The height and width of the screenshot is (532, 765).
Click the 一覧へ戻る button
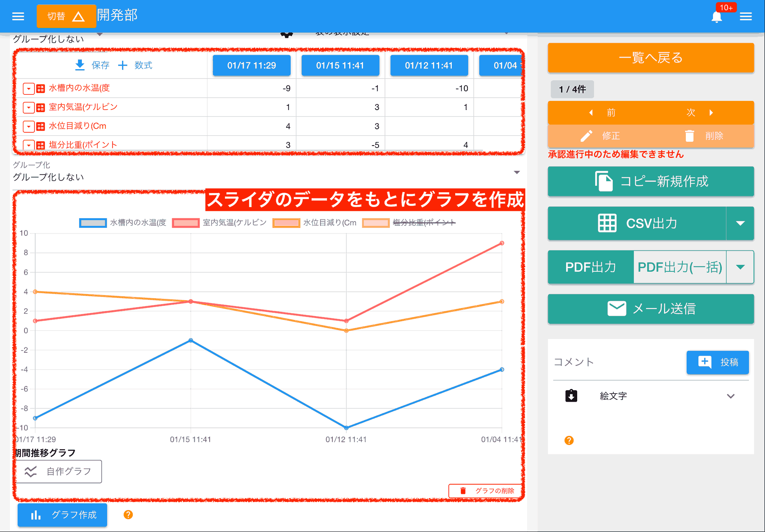(x=650, y=58)
